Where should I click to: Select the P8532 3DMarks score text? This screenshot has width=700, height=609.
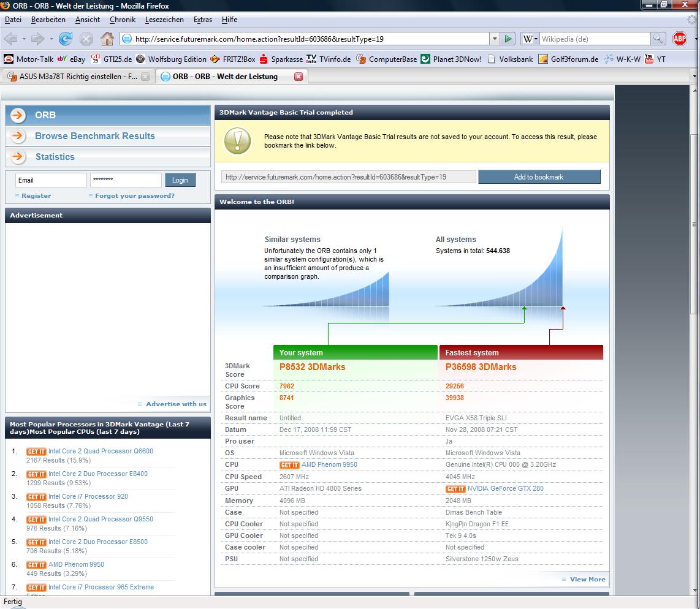click(312, 367)
